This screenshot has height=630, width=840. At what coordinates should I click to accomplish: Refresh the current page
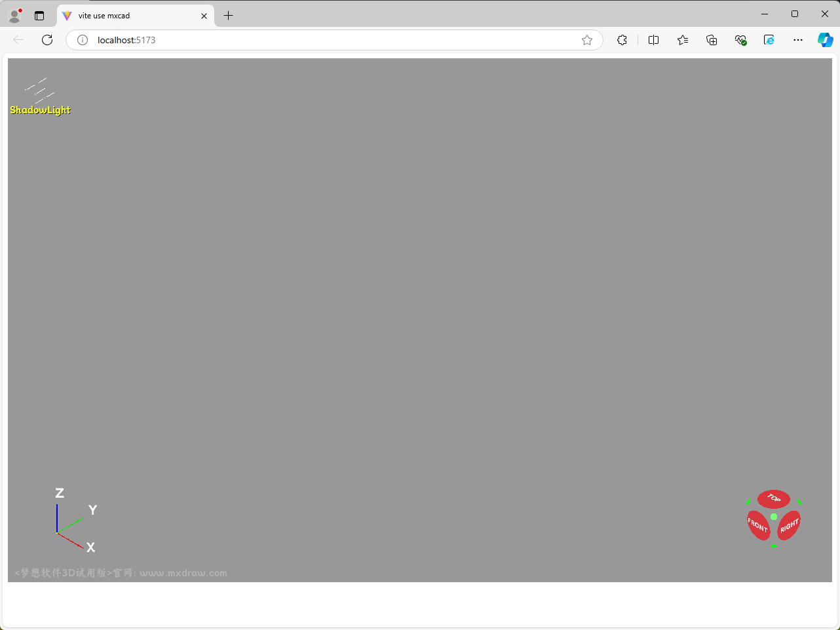tap(47, 40)
